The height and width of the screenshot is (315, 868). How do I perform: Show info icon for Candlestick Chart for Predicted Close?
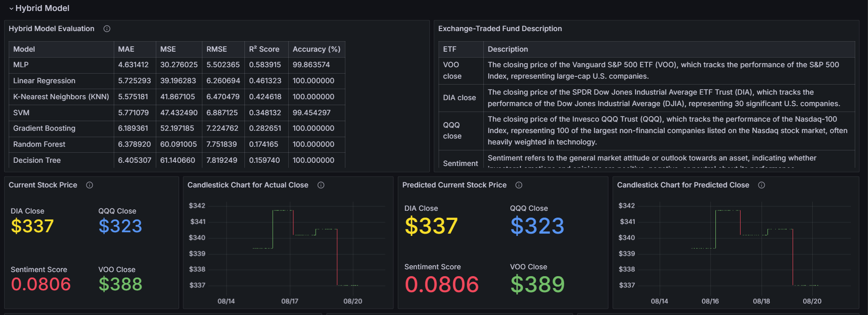pyautogui.click(x=762, y=185)
